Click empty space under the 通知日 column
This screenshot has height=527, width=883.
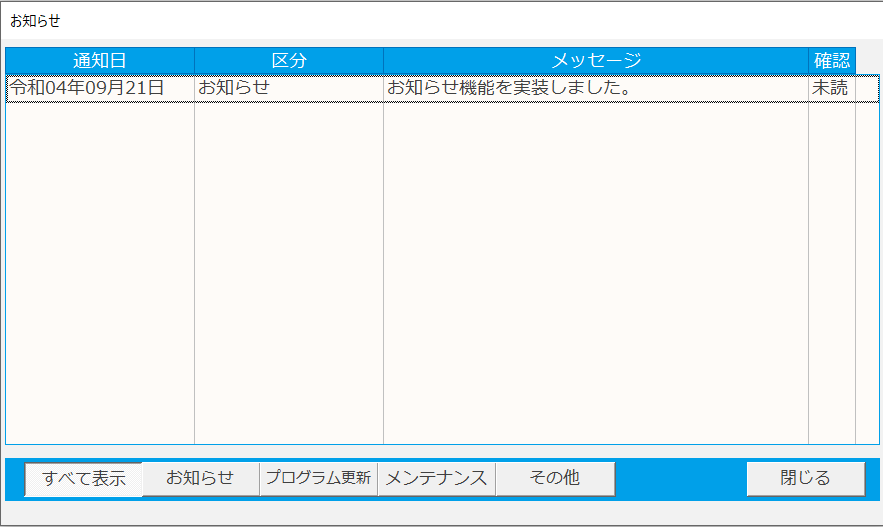coord(100,270)
